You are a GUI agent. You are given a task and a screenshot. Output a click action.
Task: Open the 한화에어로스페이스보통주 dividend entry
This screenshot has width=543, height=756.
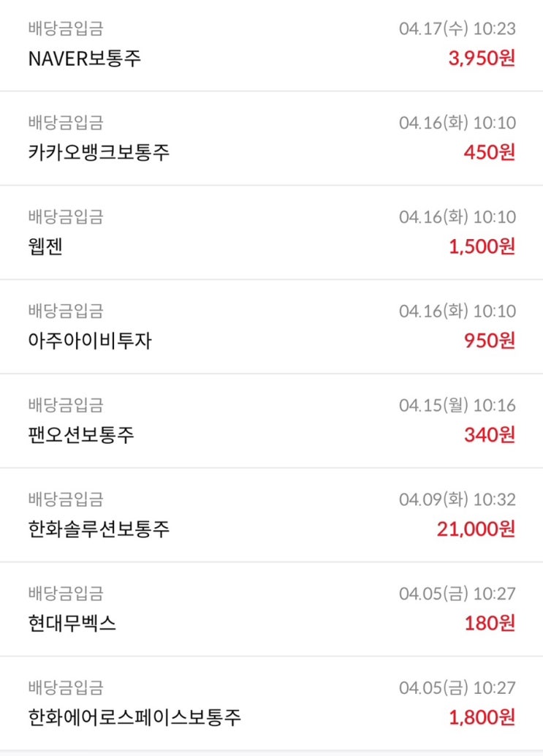coord(271,703)
